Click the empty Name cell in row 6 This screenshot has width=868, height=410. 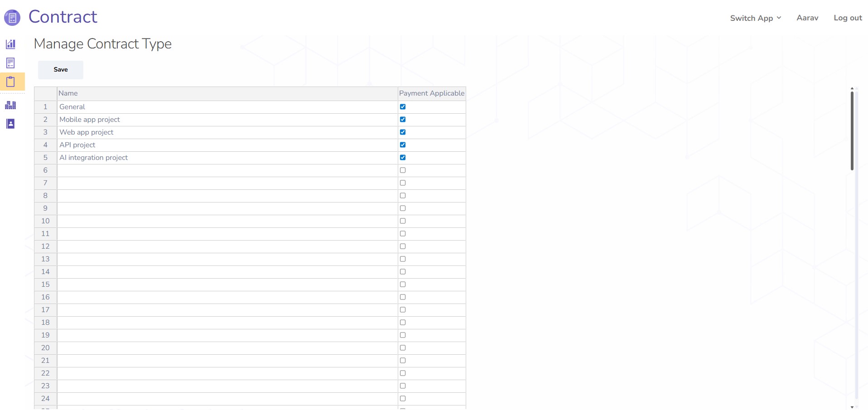pos(227,170)
